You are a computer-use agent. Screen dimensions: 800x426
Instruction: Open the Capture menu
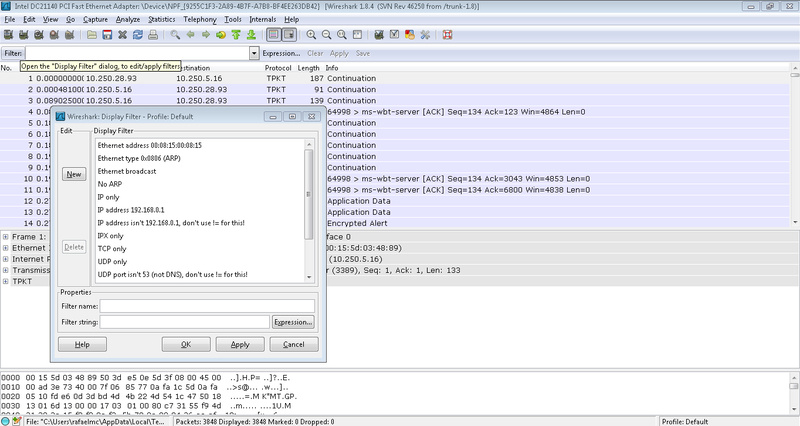point(95,19)
